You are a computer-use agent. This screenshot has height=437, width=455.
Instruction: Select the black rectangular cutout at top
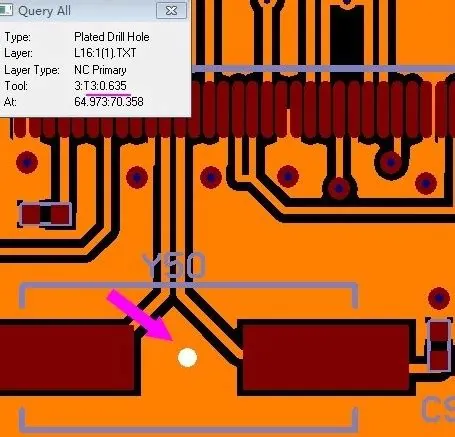[347, 36]
